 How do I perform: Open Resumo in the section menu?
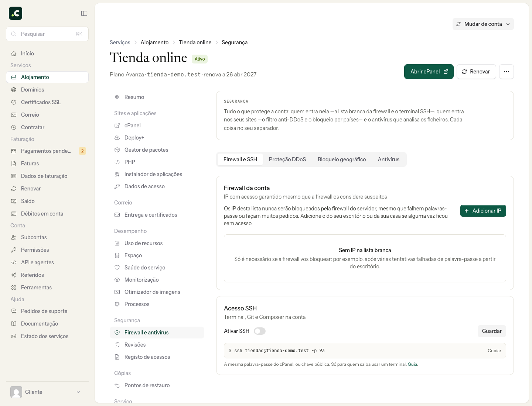pyautogui.click(x=157, y=97)
